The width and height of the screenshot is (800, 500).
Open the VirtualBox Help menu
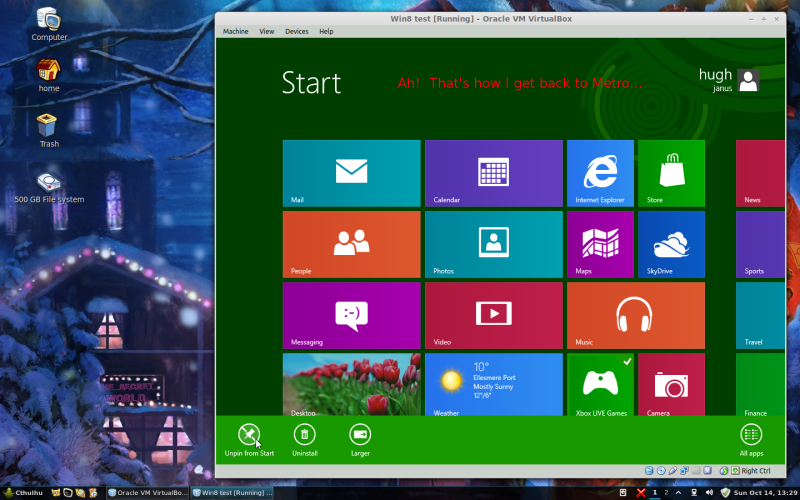(326, 31)
